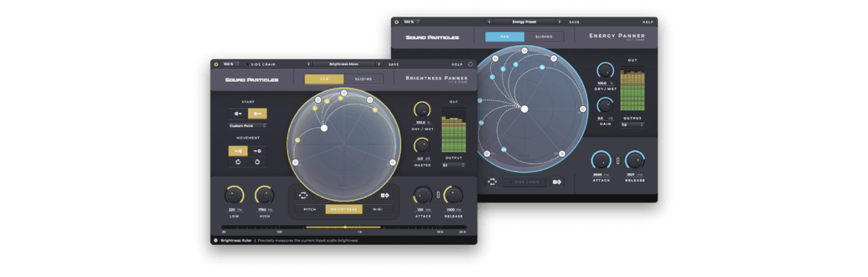Image resolution: width=868 pixels, height=277 pixels.
Task: Enable SIDE CHAIN checkbox in Brightness Panner
Action: click(247, 64)
